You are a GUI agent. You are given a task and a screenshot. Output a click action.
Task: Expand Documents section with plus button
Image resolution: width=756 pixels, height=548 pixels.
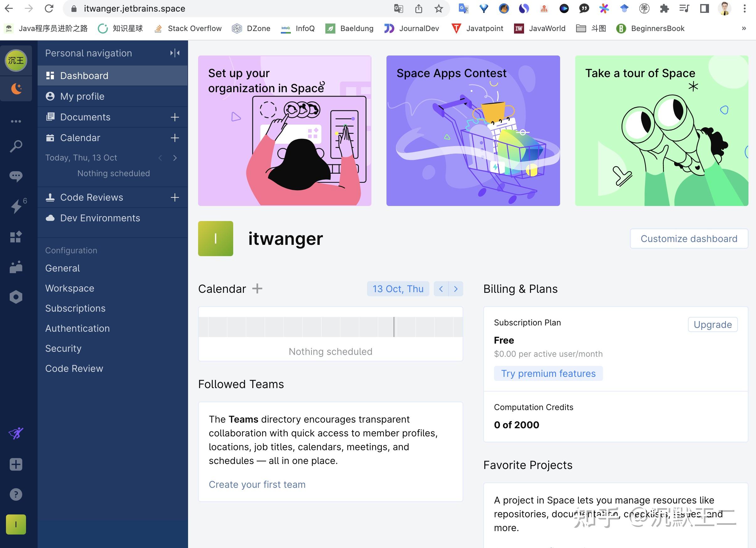(174, 117)
